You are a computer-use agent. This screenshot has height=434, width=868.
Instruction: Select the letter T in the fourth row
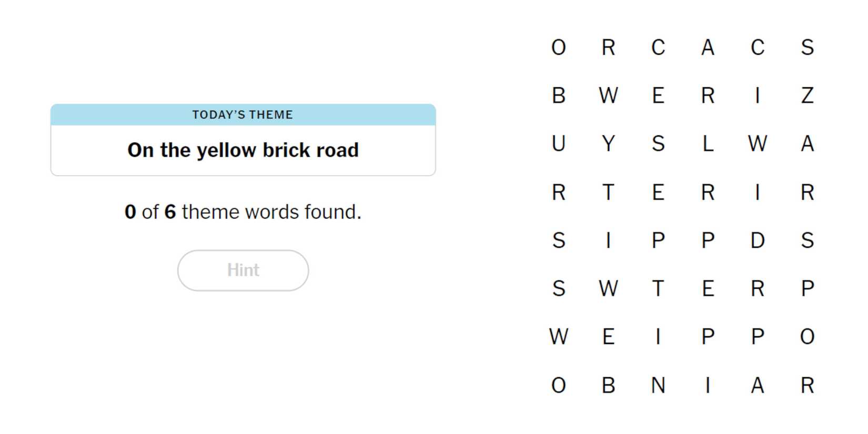pos(608,192)
